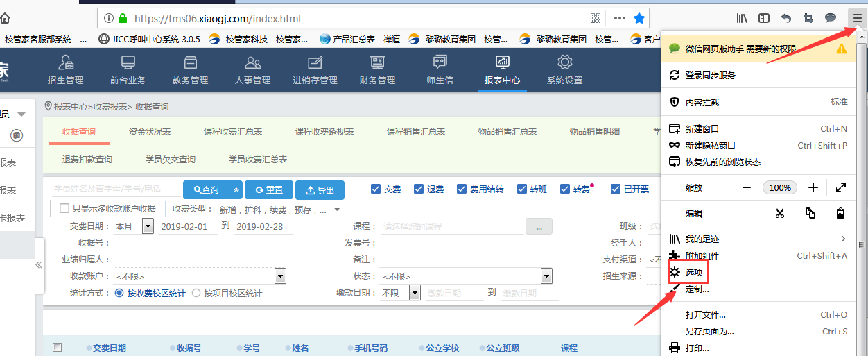Image resolution: width=868 pixels, height=356 pixels.
Task: Open 缴款日期 不限 dropdown
Action: [x=415, y=293]
